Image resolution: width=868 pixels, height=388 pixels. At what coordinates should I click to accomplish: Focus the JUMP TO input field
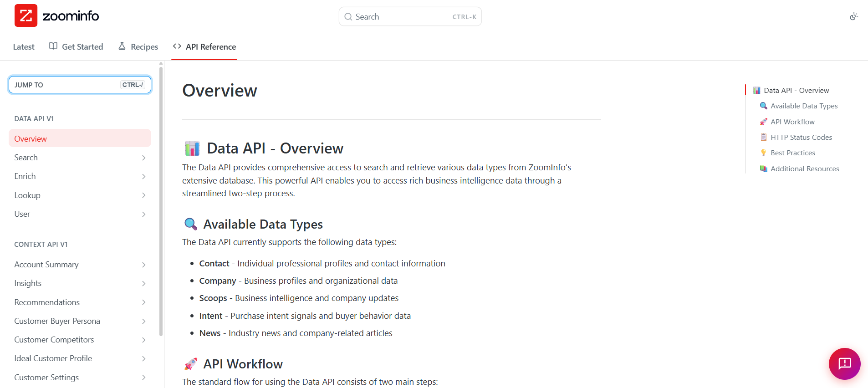(80, 85)
